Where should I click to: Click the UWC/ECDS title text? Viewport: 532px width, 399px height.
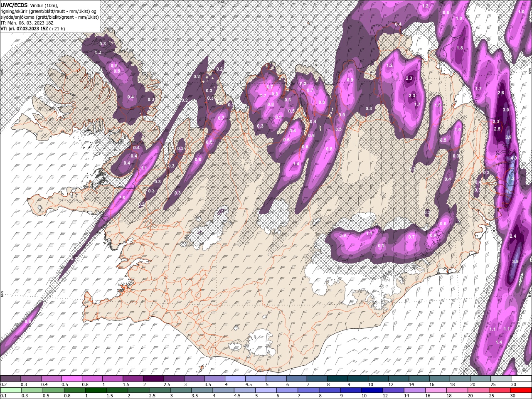[x=15, y=5]
